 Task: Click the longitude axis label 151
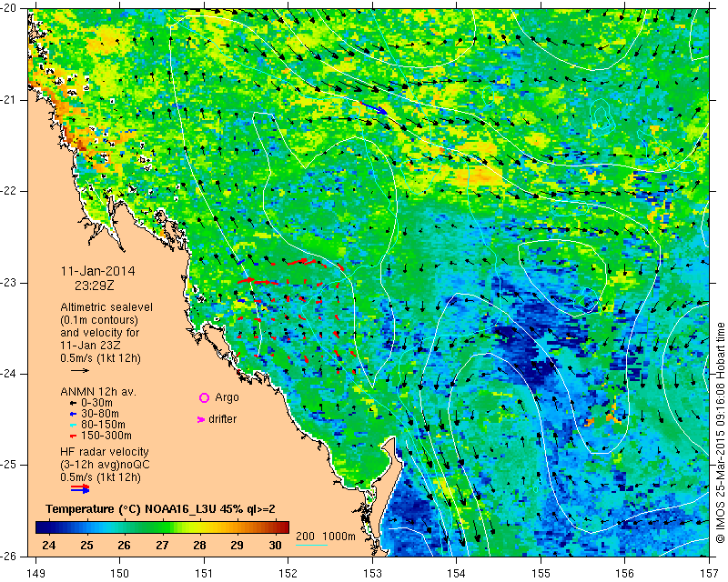(204, 574)
